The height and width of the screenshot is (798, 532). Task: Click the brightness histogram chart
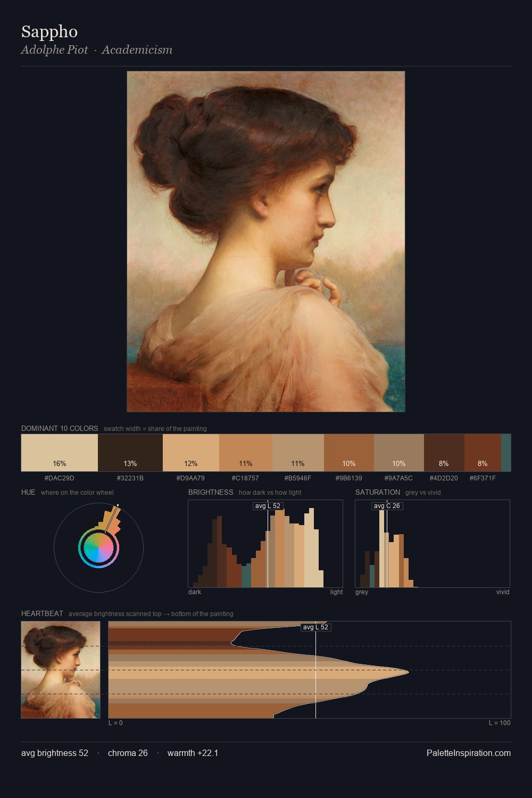click(265, 544)
